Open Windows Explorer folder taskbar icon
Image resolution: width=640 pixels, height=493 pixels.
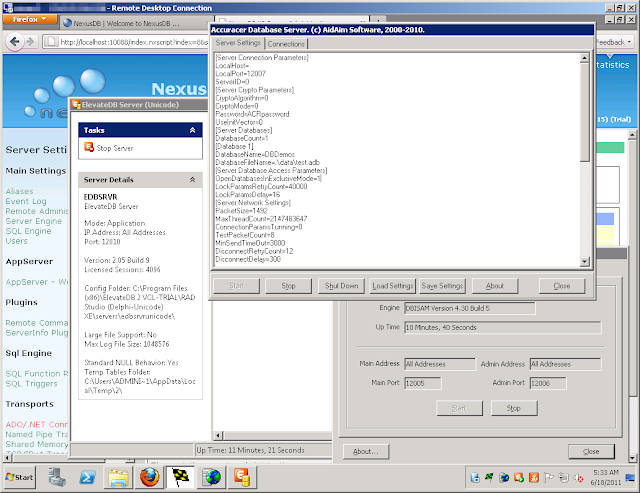118,477
